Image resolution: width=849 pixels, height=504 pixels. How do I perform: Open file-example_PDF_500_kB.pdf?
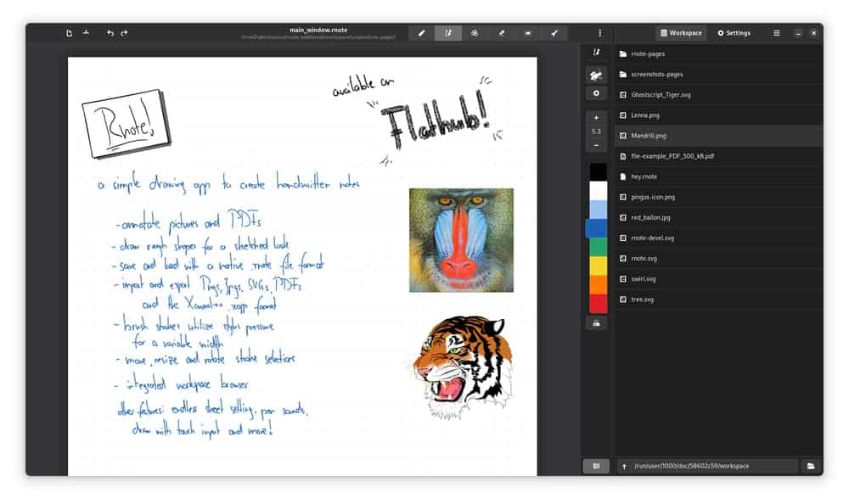point(718,156)
